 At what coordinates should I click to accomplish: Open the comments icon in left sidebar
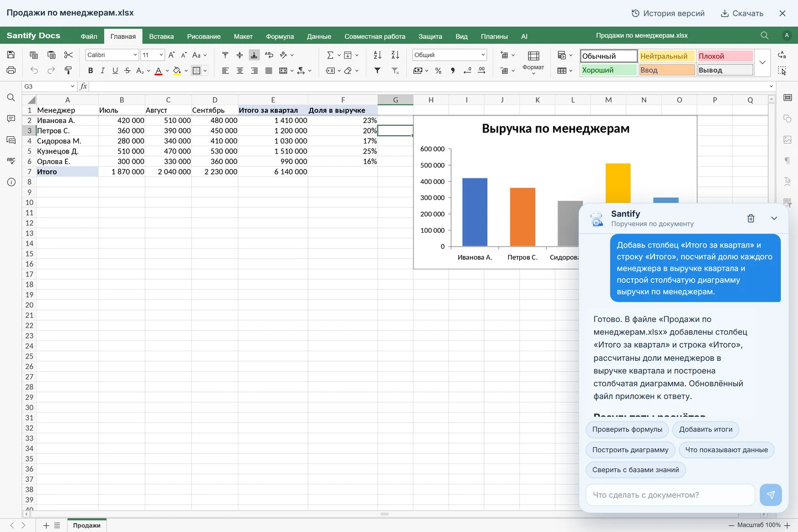tap(11, 119)
